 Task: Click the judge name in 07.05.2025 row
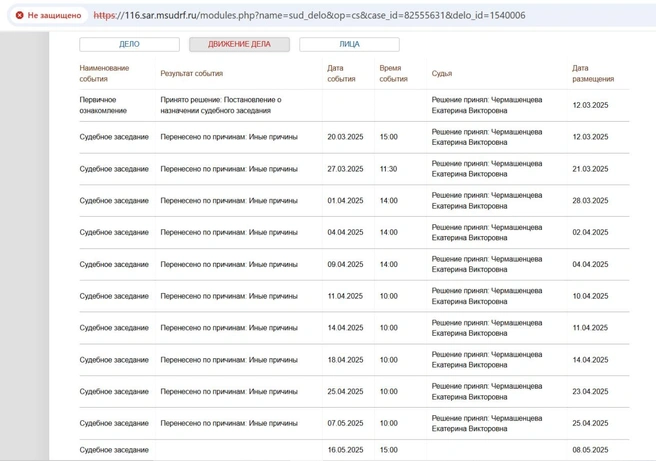pos(487,423)
